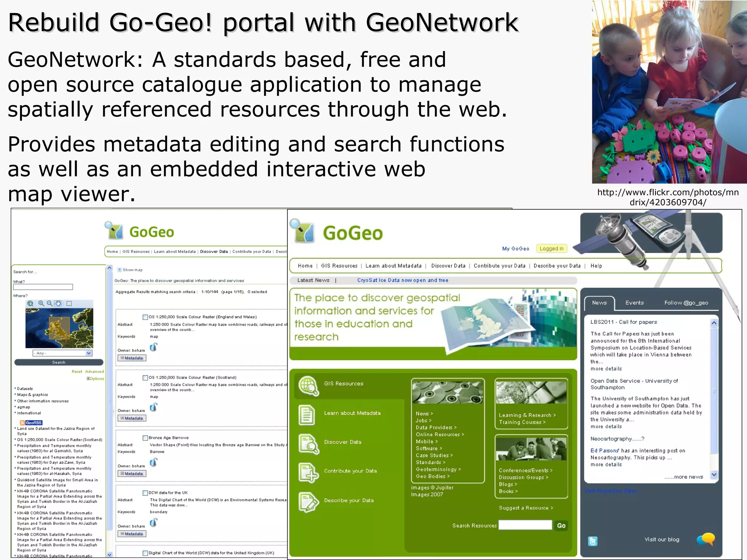Screen dimensions: 747x560
Task: Open Contribute your Data in home page menu
Action: [x=499, y=266]
